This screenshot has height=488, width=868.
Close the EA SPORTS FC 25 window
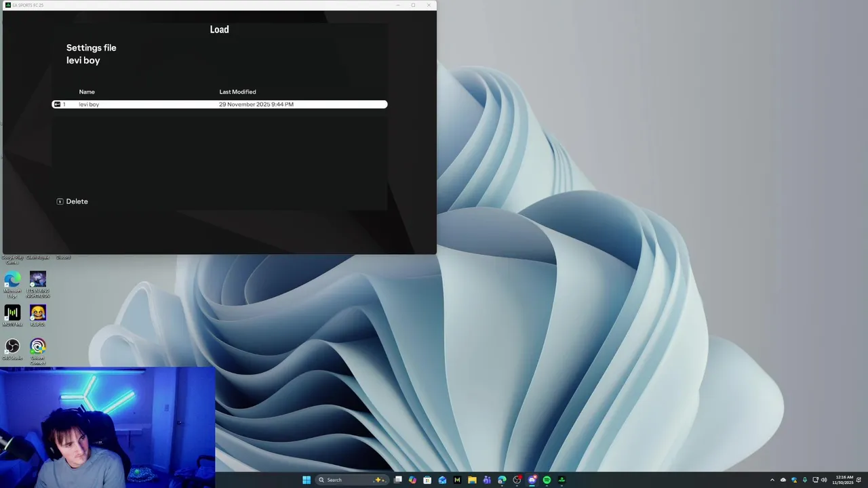point(429,5)
